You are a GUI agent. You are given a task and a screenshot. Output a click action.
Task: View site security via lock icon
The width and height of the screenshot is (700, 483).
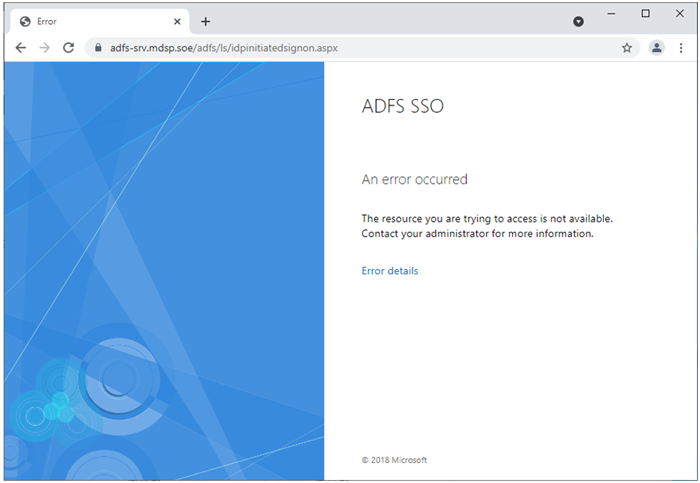coord(98,48)
